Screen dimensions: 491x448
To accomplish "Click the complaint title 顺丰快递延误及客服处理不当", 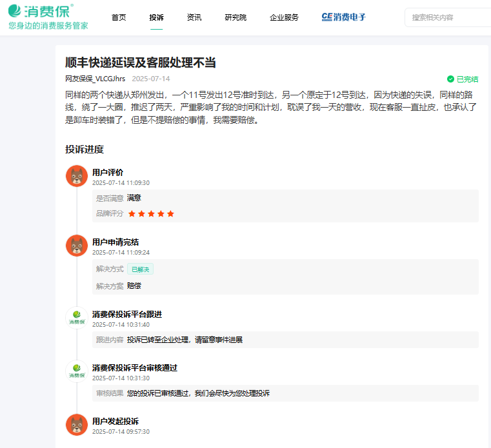I will [x=140, y=63].
